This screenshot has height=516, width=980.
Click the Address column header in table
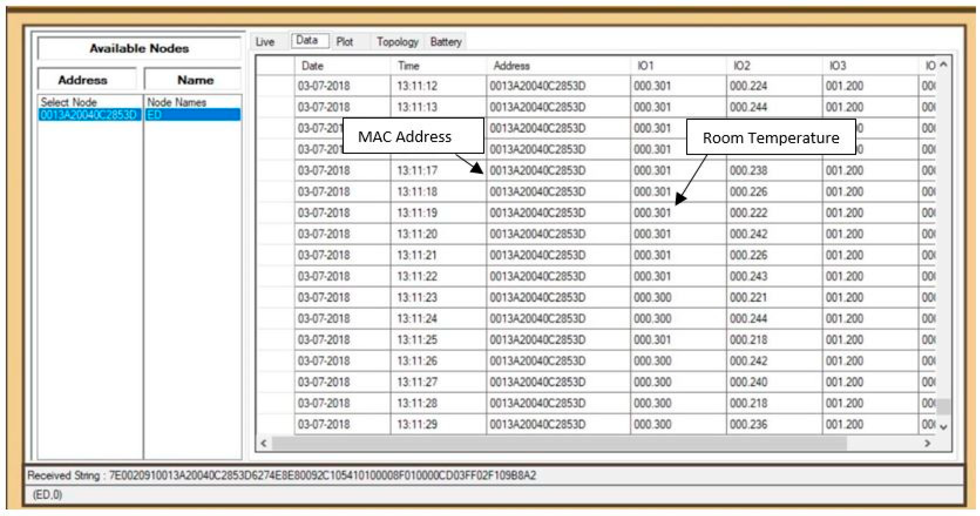coord(511,66)
